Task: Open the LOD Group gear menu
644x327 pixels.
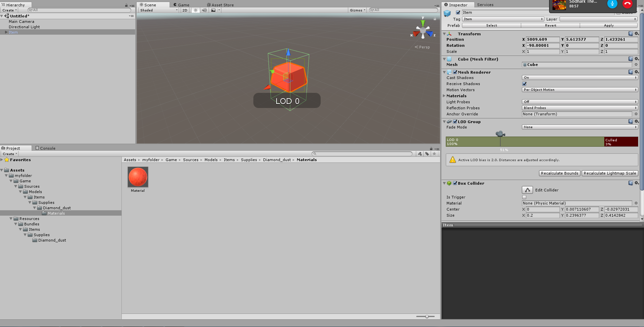Action: pos(636,121)
